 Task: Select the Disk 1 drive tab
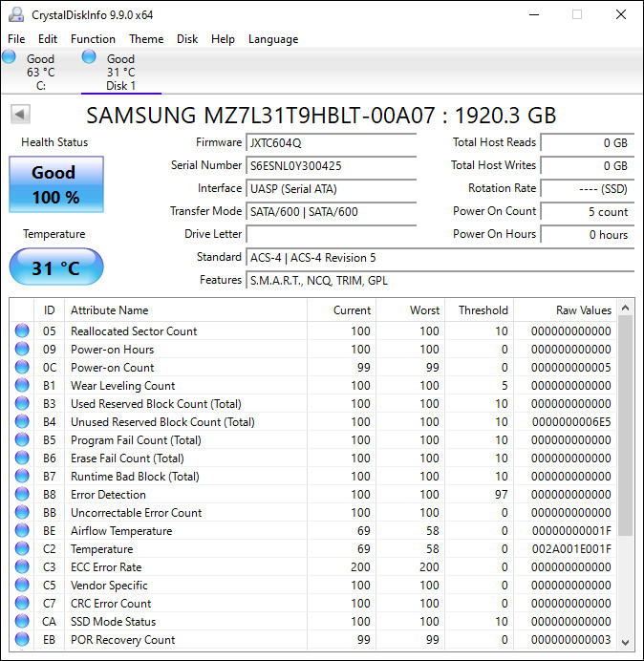121,71
